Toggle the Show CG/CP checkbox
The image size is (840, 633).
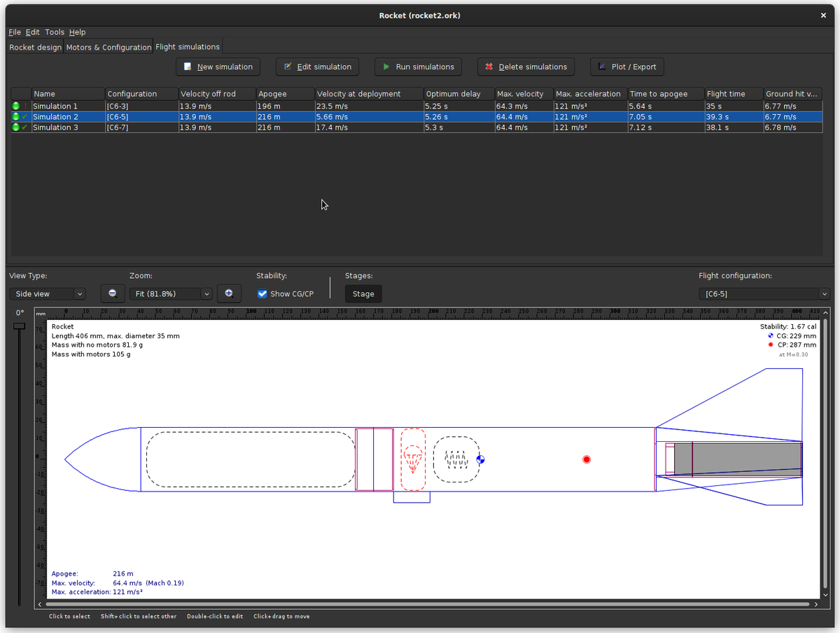[x=262, y=294]
